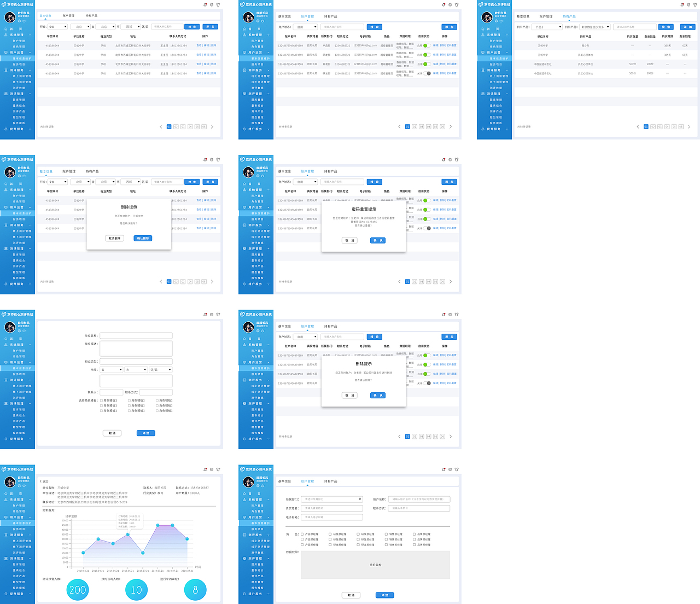Click the 单位名称 input field in the add-unit form

pos(136,336)
